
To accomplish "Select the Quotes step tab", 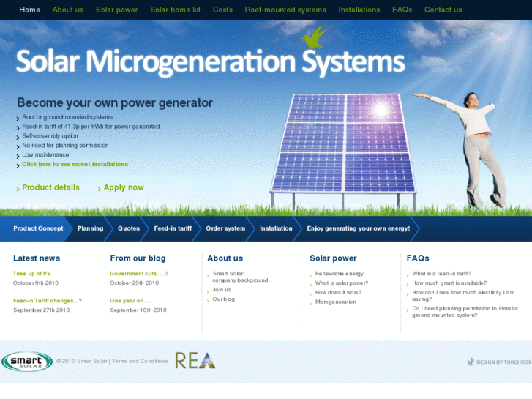I will 129,228.
